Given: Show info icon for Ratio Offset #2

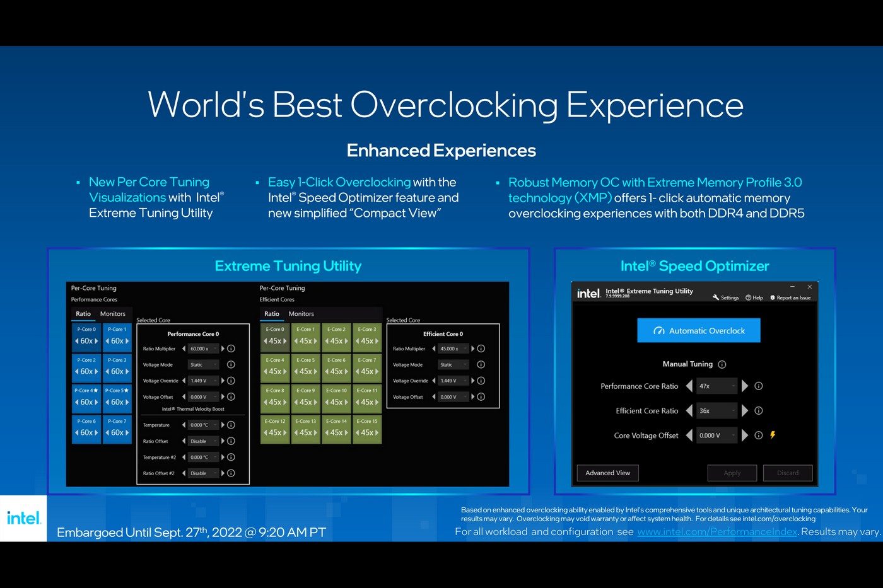Looking at the screenshot, I should (231, 473).
